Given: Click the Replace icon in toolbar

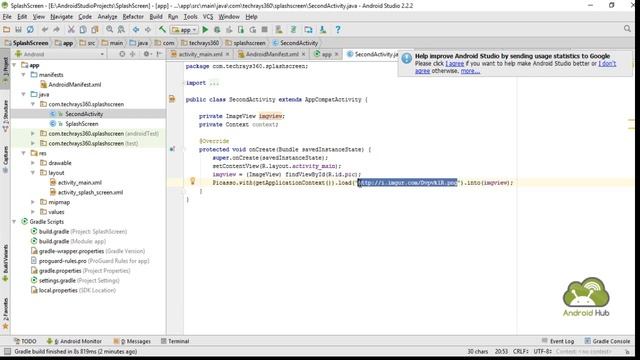Looking at the screenshot, I should point(121,29).
